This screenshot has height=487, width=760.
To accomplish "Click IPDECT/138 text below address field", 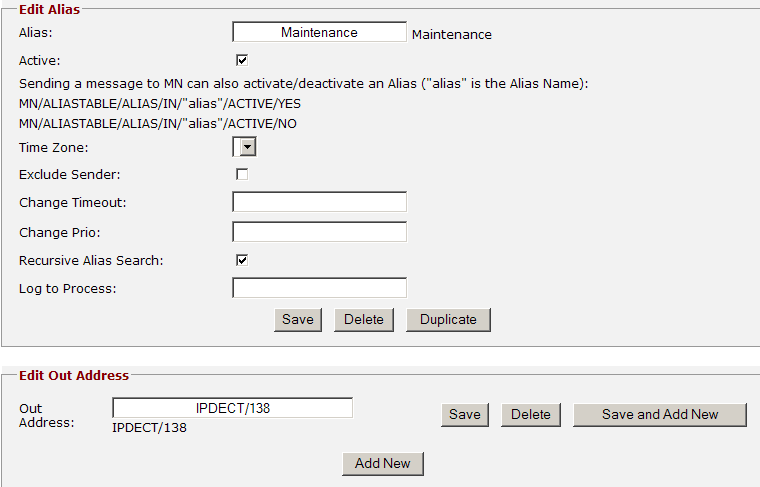I will (149, 428).
